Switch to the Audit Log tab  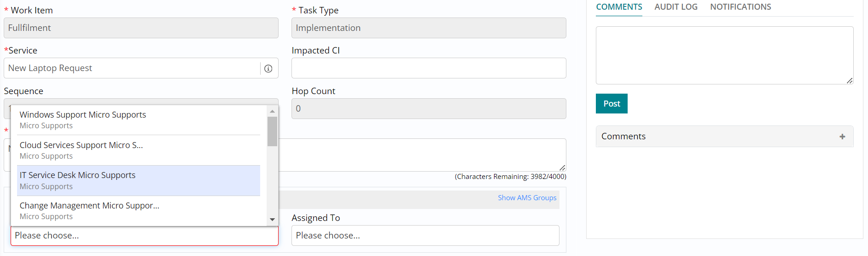pos(676,7)
